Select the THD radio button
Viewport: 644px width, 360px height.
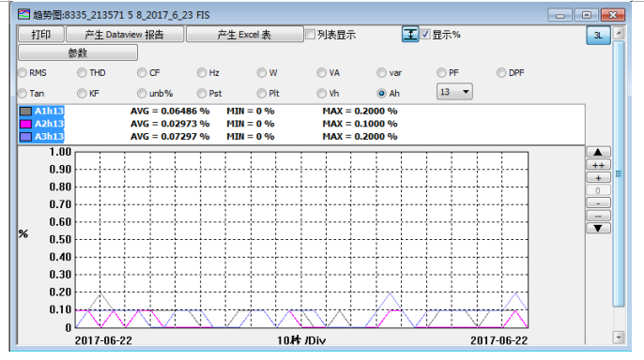point(82,73)
